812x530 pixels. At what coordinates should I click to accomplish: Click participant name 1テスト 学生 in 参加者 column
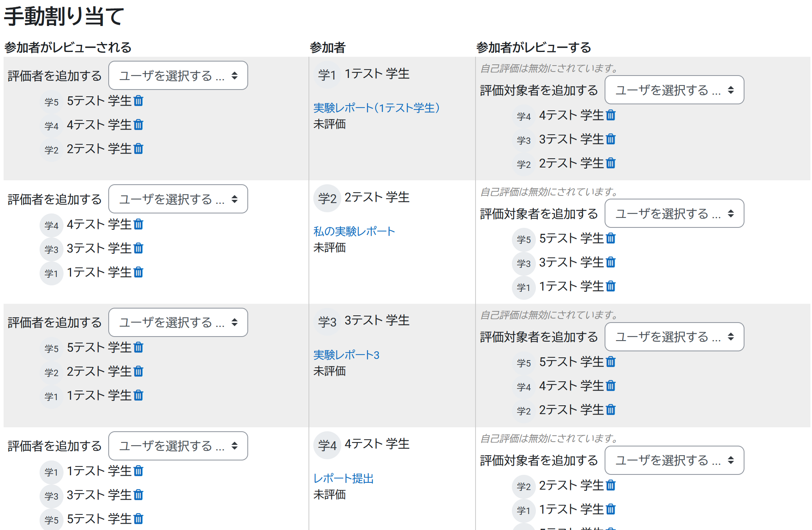coord(377,74)
